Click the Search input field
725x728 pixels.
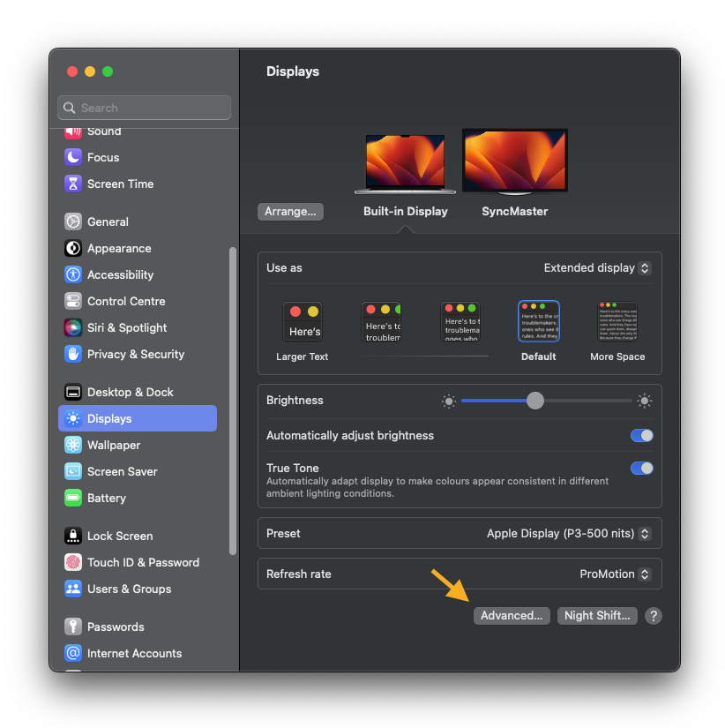pyautogui.click(x=144, y=108)
